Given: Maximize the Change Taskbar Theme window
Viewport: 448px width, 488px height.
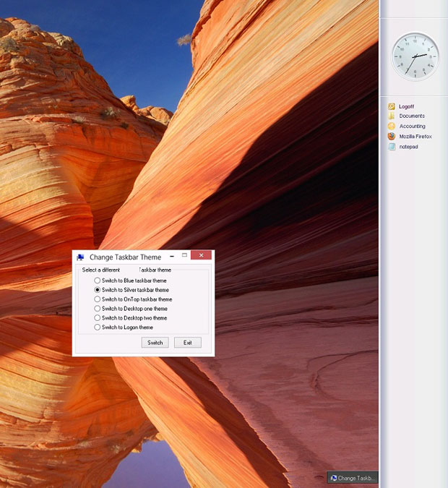Looking at the screenshot, I should pyautogui.click(x=184, y=255).
